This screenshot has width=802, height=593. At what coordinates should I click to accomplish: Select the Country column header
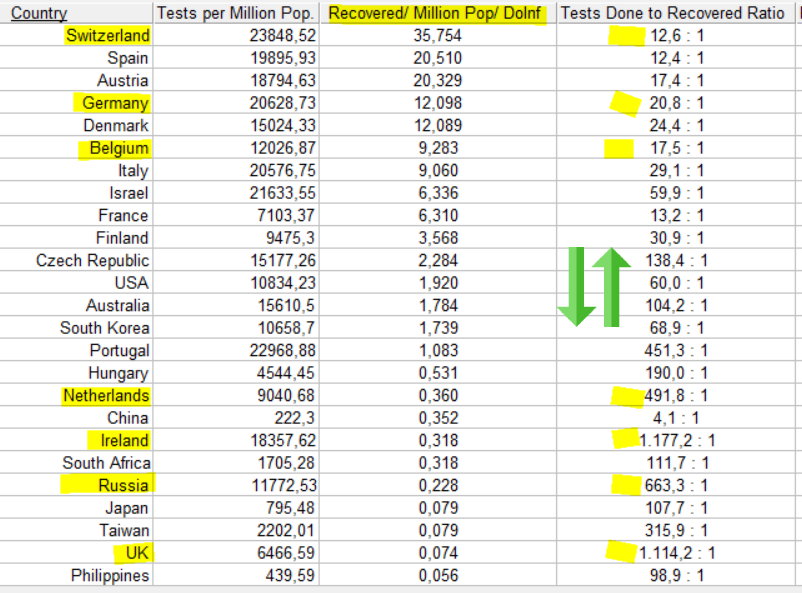point(39,13)
